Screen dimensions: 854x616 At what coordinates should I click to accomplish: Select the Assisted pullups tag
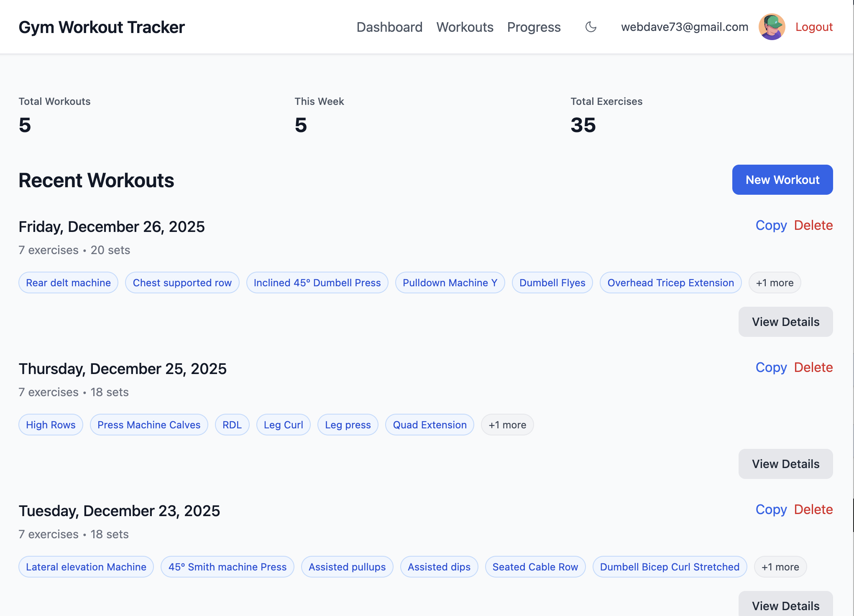347,567
